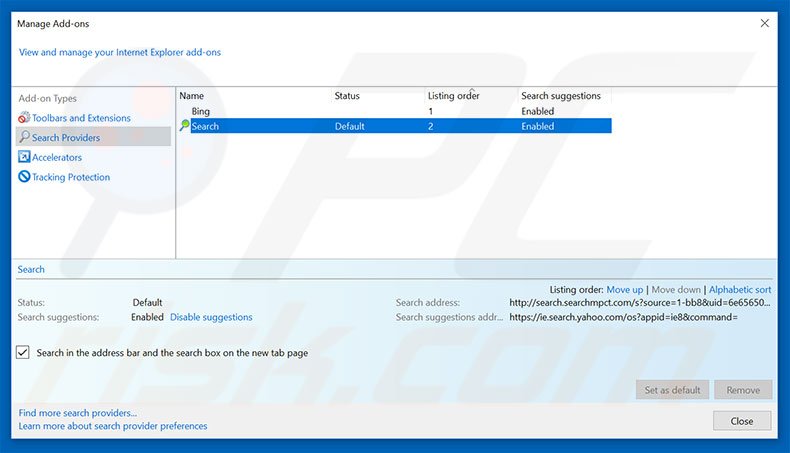Click the Close button

click(742, 421)
